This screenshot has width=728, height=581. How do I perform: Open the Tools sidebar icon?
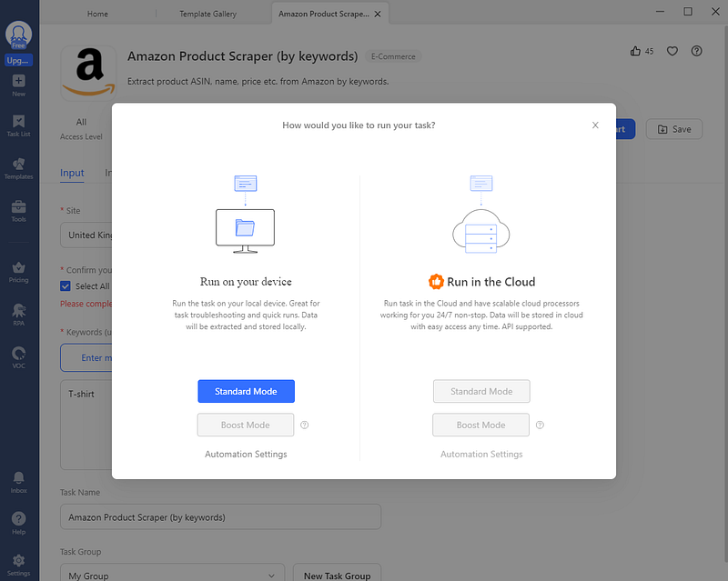(x=18, y=211)
